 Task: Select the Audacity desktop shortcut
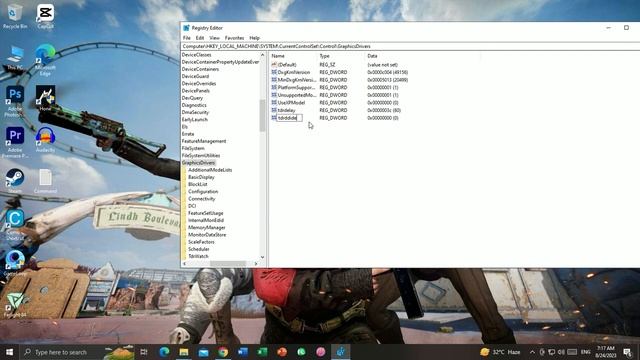point(45,140)
